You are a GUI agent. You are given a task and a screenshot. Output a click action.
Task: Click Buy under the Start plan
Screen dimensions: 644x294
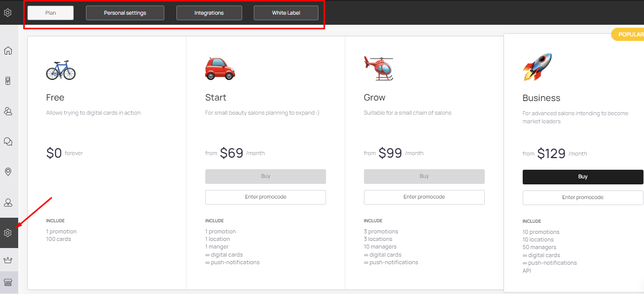point(265,176)
